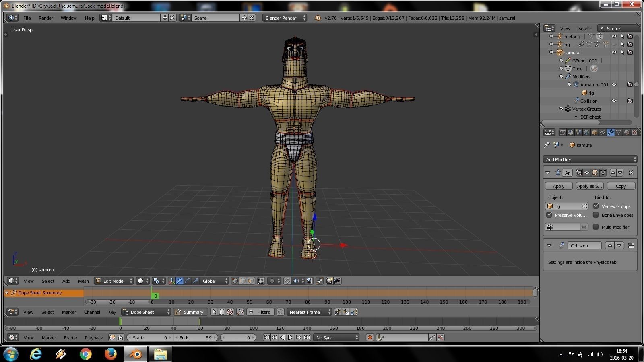Uncheck the Preserve Volume checkbox
Screen dimensions: 644x362
coord(549,215)
